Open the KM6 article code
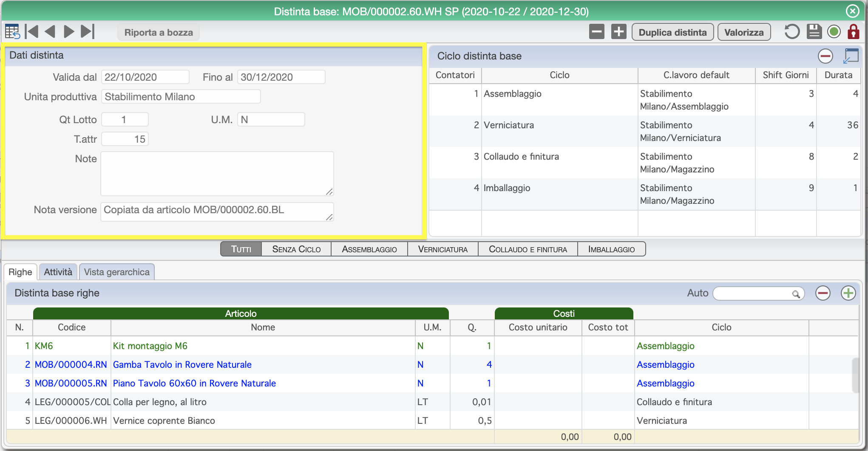This screenshot has height=451, width=868. pyautogui.click(x=44, y=346)
